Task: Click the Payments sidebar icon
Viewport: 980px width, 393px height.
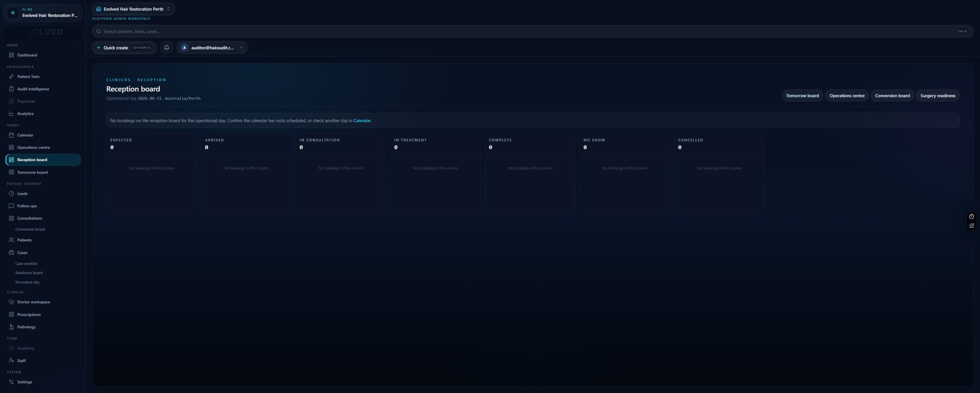Action: pos(12,101)
